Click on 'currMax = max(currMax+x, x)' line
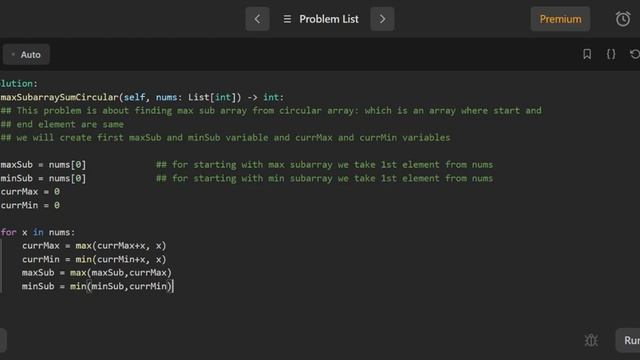This screenshot has height=360, width=640. tap(94, 246)
